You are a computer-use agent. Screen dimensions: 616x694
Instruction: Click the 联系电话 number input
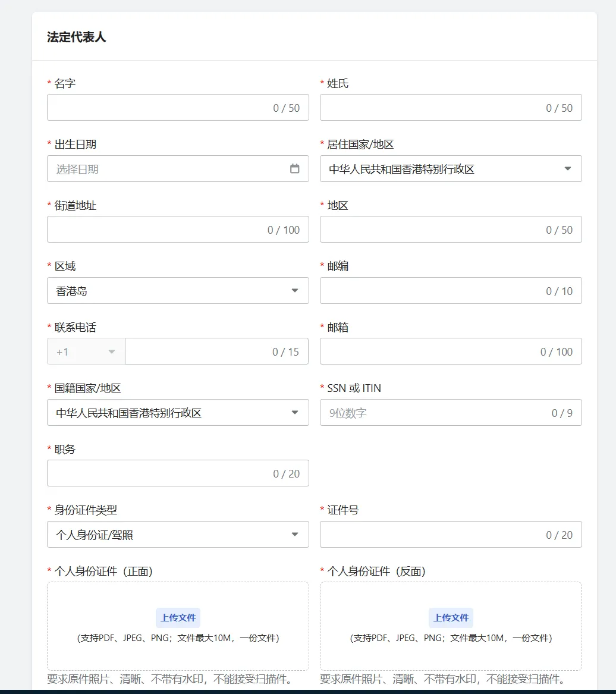[x=196, y=351]
